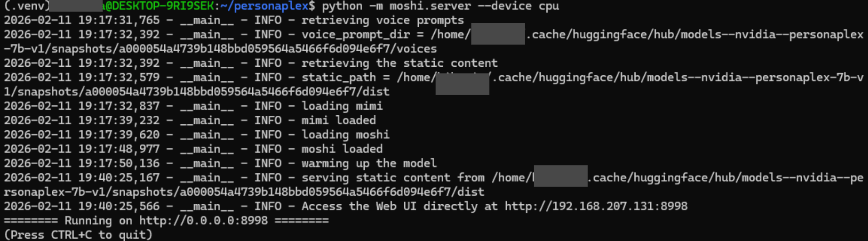This screenshot has height=241, width=868.
Task: Click the DESKTOP-9RI9SEK hostname
Action: tap(160, 6)
